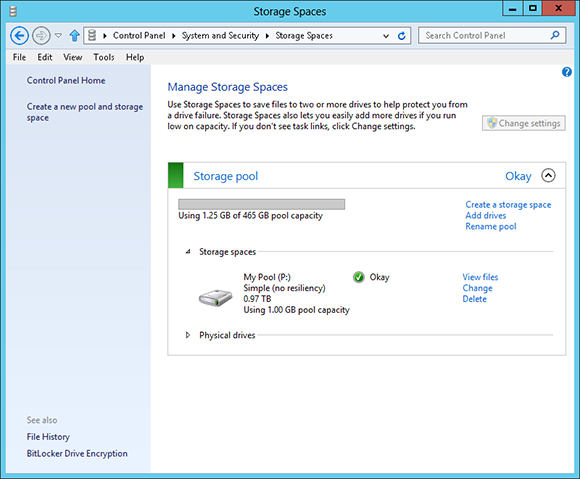The width and height of the screenshot is (580, 479).
Task: Open help with the question mark icon
Action: click(566, 72)
